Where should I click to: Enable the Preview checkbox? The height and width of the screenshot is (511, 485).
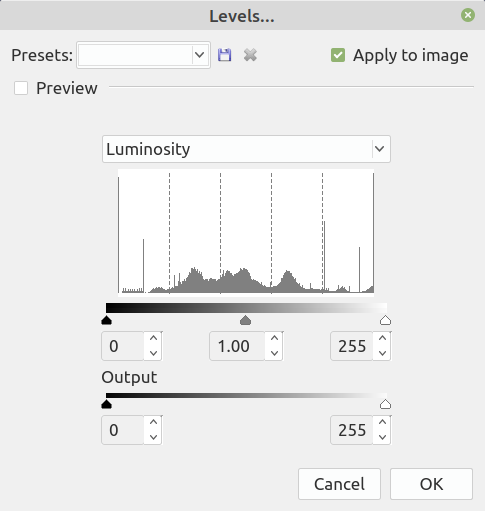[21, 88]
